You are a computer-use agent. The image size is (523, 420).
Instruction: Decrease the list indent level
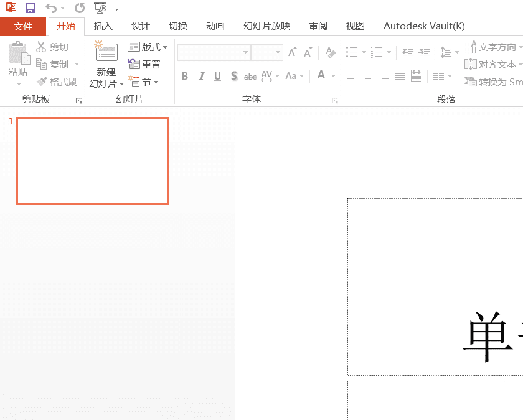point(408,52)
